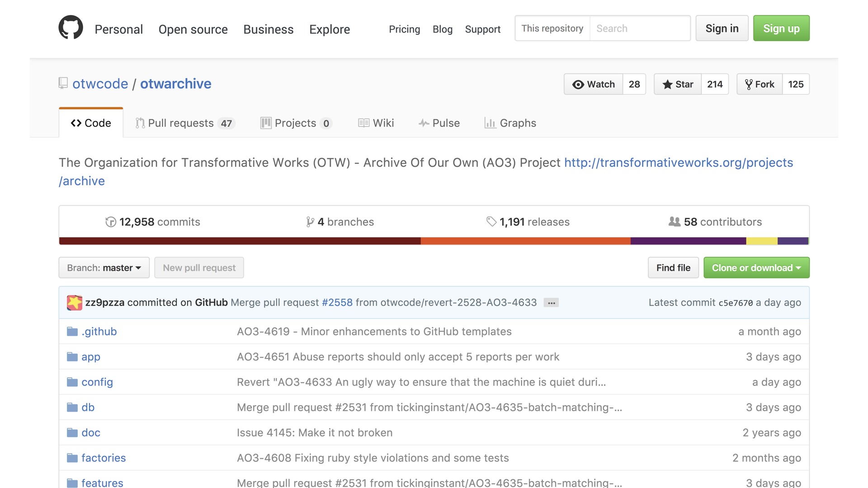Click the Search input field
This screenshot has height=488, width=868.
click(x=640, y=28)
